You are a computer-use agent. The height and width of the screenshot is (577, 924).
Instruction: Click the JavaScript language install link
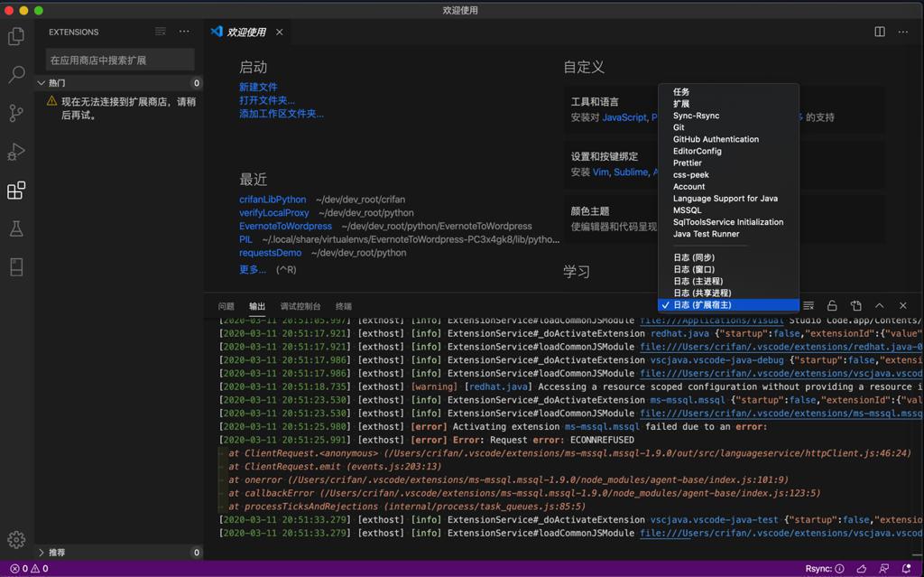(624, 117)
